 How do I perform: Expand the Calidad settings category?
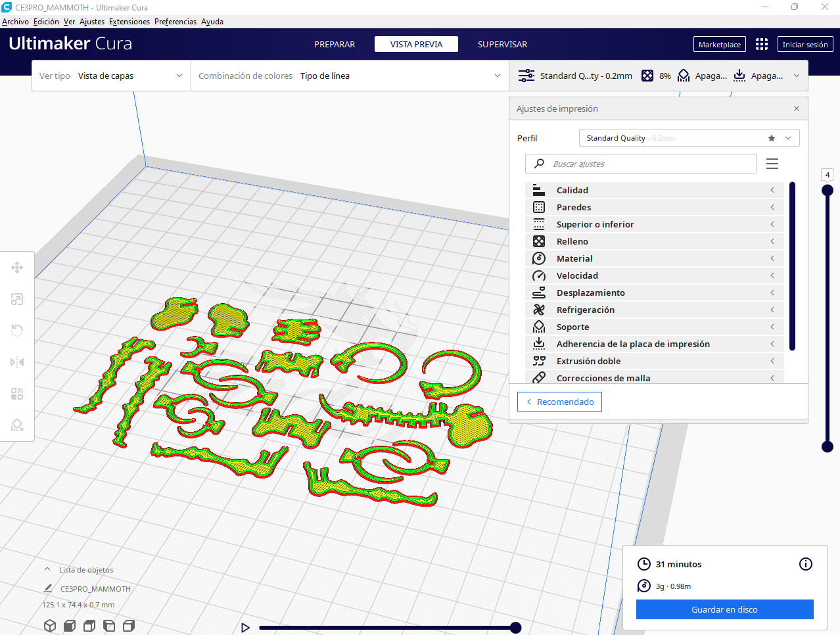point(772,190)
